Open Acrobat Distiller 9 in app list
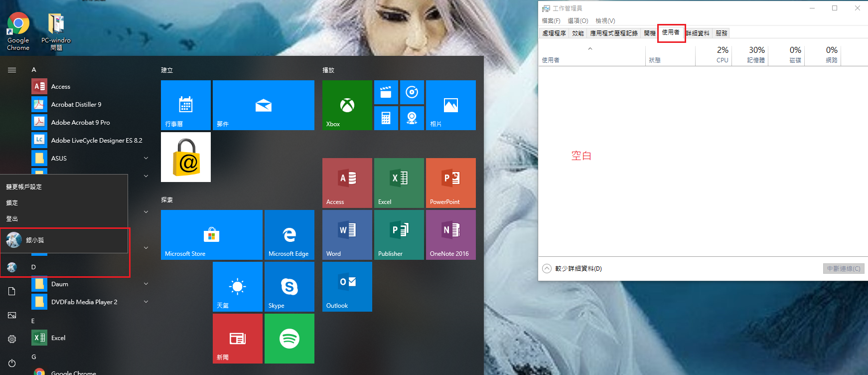The width and height of the screenshot is (868, 375). (x=90, y=104)
